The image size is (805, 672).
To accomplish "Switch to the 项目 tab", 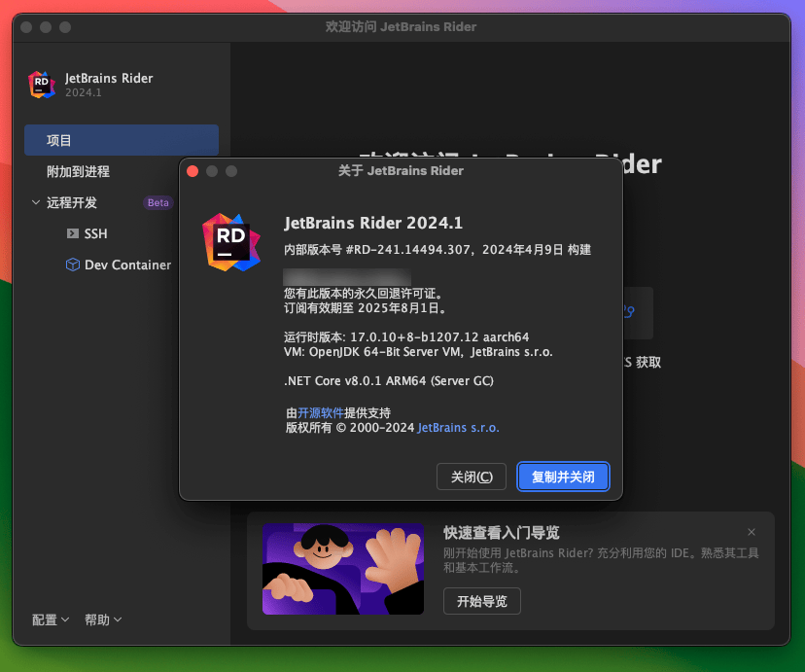I will [x=121, y=140].
